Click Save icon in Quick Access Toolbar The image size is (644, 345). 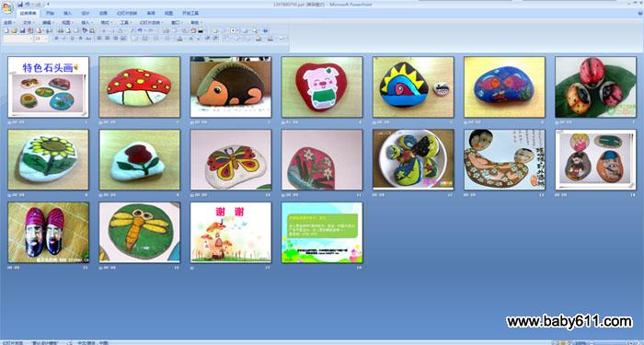click(x=20, y=4)
